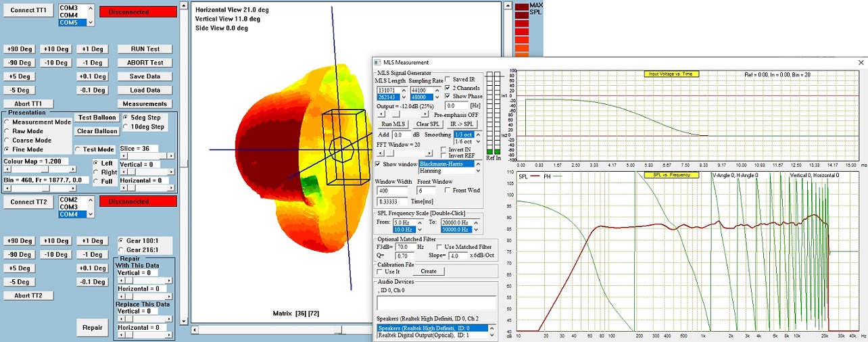Choose the Blackmann-Harris window type
The image size is (868, 342).
pos(446,164)
